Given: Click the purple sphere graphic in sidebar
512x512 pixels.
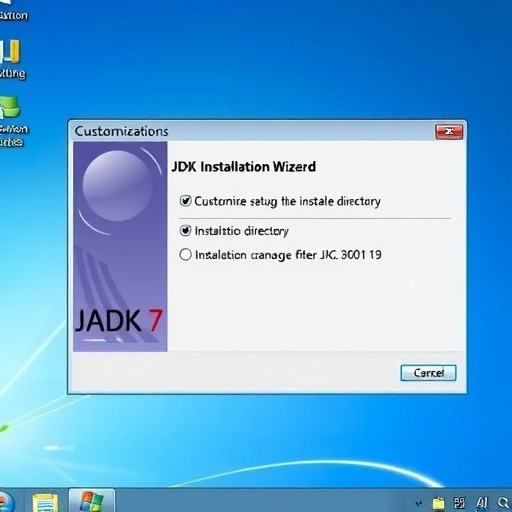Looking at the screenshot, I should pyautogui.click(x=117, y=186).
